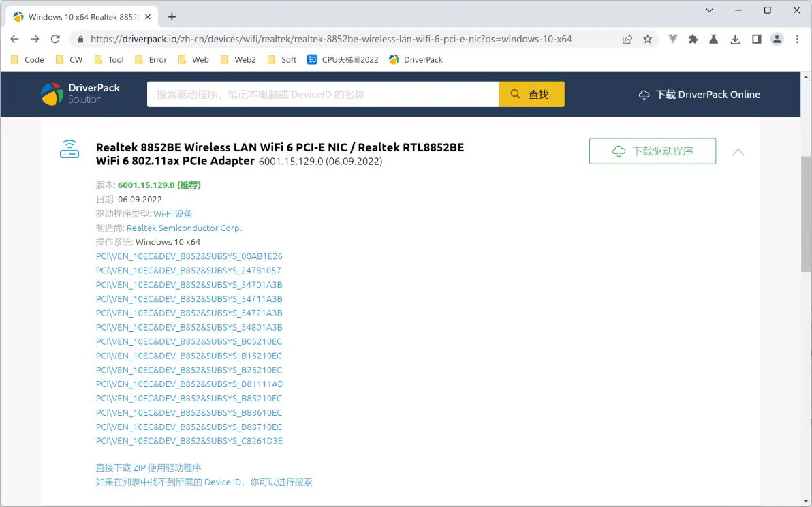
Task: Click the SUBSYS_B88610EC device ID link
Action: point(189,413)
